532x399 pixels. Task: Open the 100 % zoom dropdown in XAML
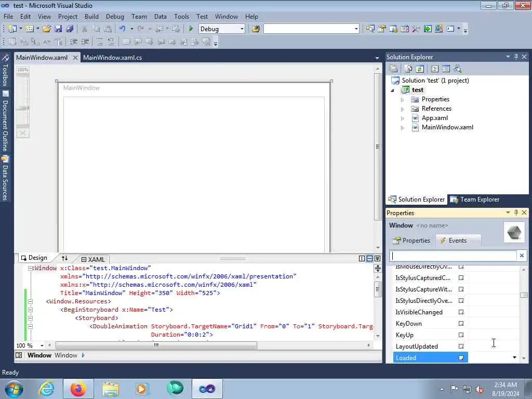(x=42, y=345)
